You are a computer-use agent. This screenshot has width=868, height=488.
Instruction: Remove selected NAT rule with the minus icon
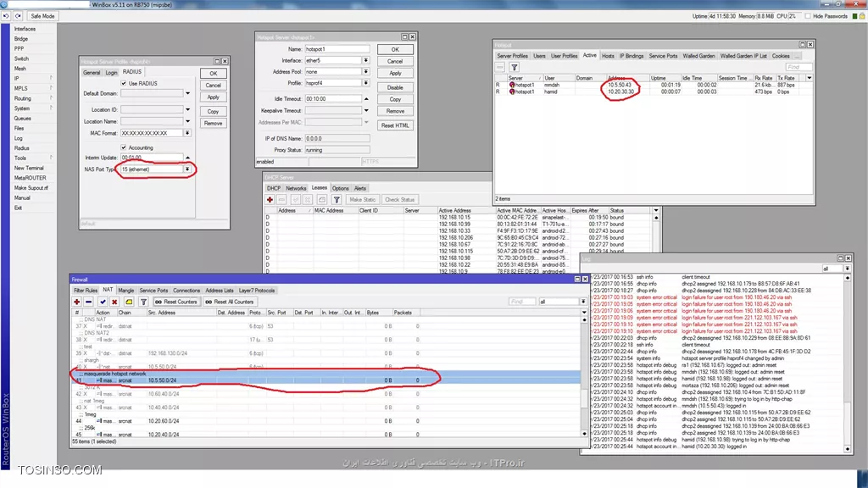(x=88, y=302)
